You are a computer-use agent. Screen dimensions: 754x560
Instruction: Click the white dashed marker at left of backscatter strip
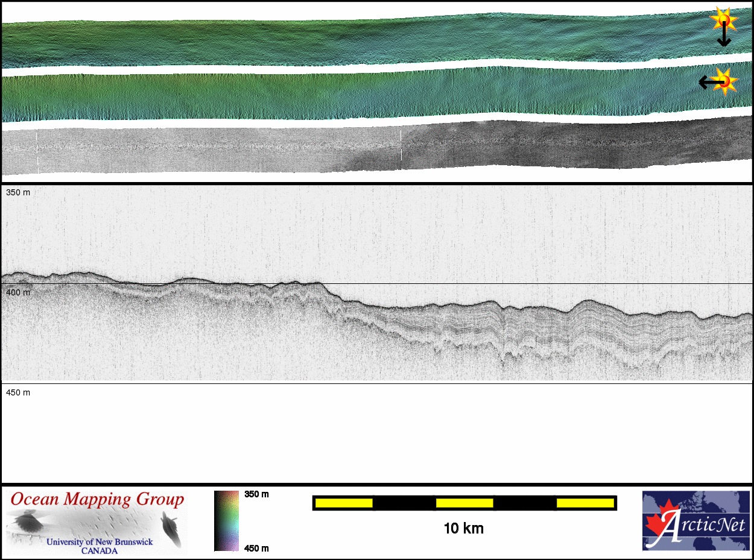(x=37, y=153)
